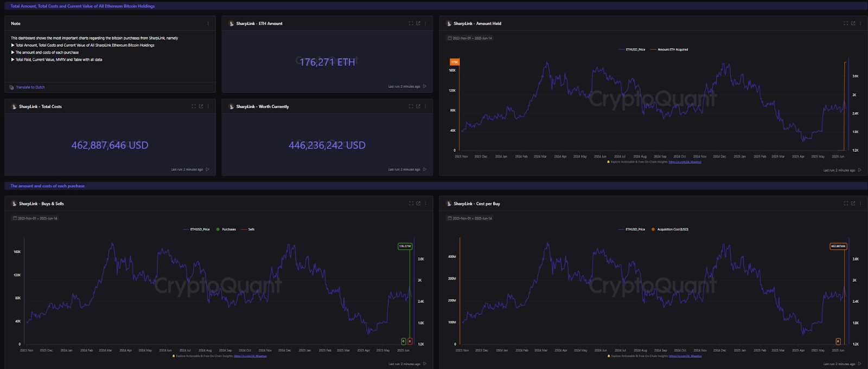Click SharpLink author avatar on Buys & Sells card
Image resolution: width=868 pixels, height=369 pixels.
tap(14, 204)
